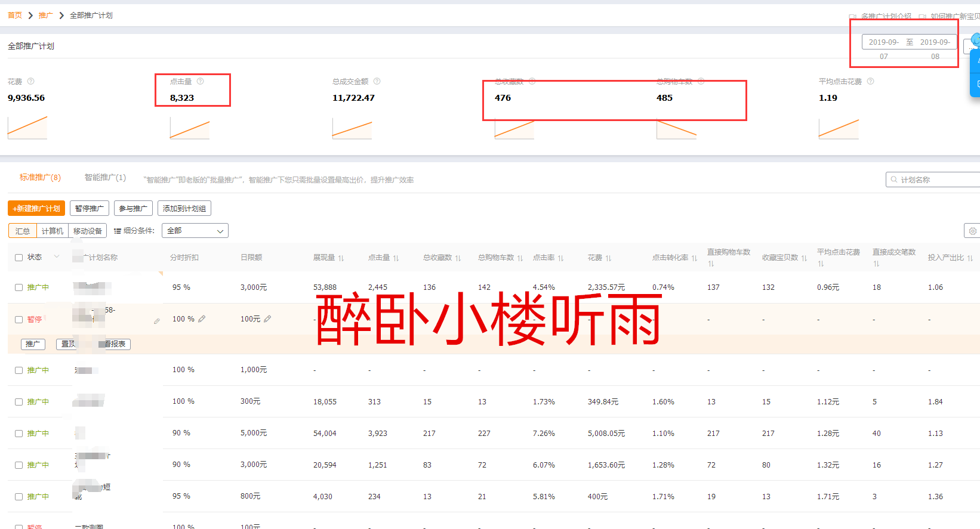Open 花费 trend chart thumbnail
The width and height of the screenshot is (980, 529).
coord(27,128)
